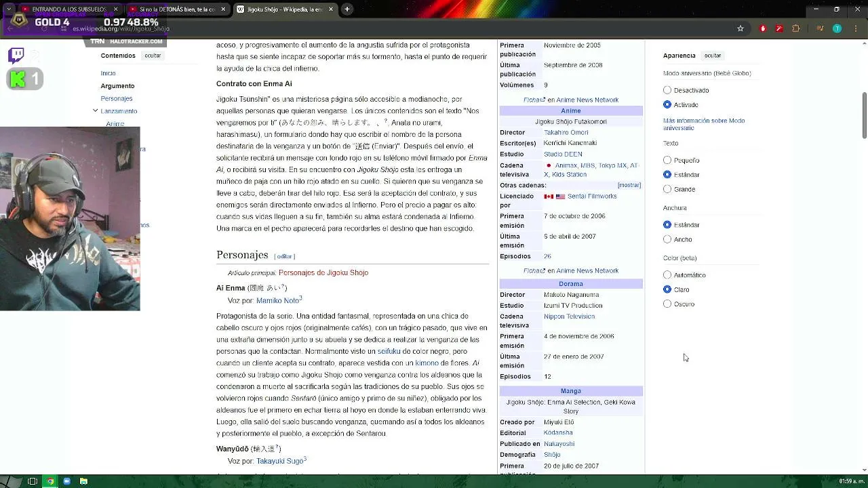Edit the Personajes section via [editar]
Screen dimensions: 868x488
[285, 256]
